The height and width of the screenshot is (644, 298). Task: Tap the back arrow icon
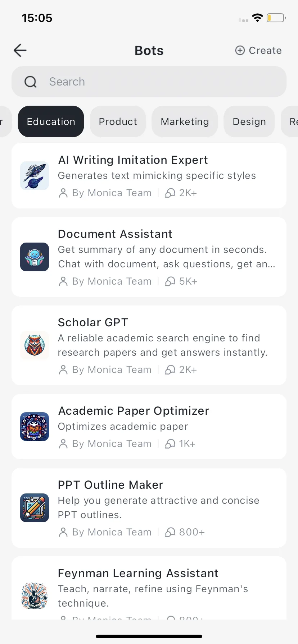coord(20,50)
